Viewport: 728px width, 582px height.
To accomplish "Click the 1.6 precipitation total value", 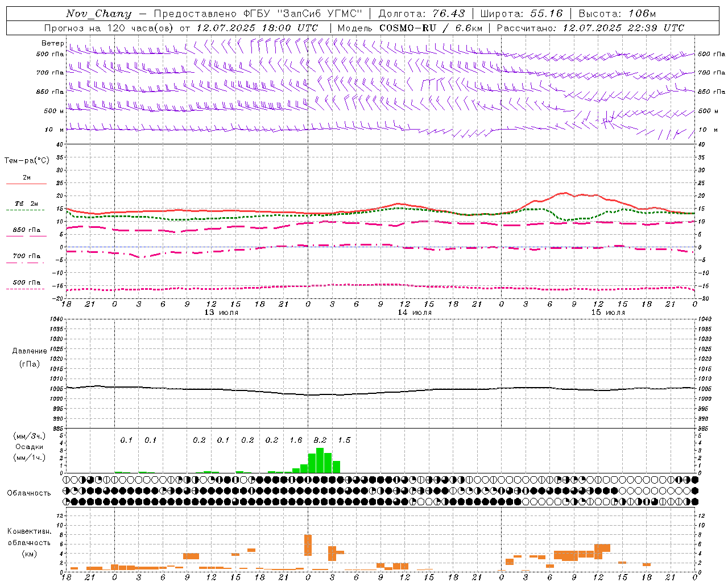I will [296, 440].
